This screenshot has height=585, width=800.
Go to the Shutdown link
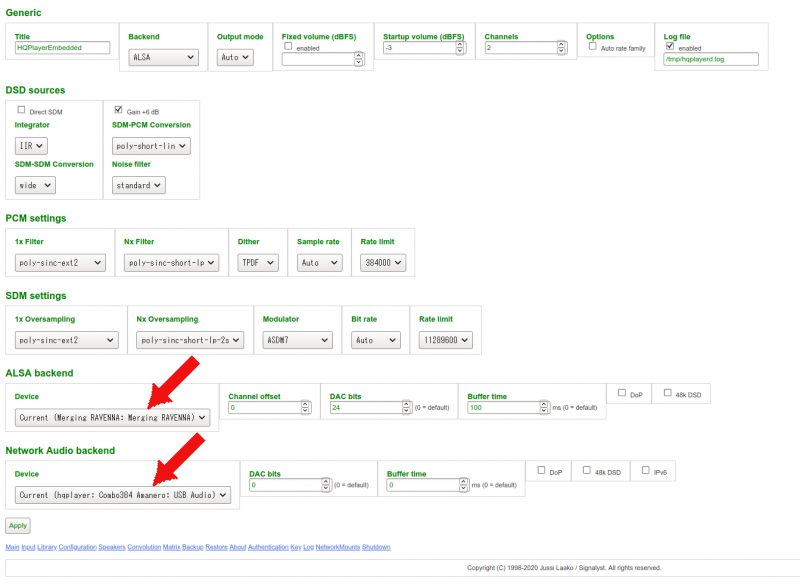[376, 548]
